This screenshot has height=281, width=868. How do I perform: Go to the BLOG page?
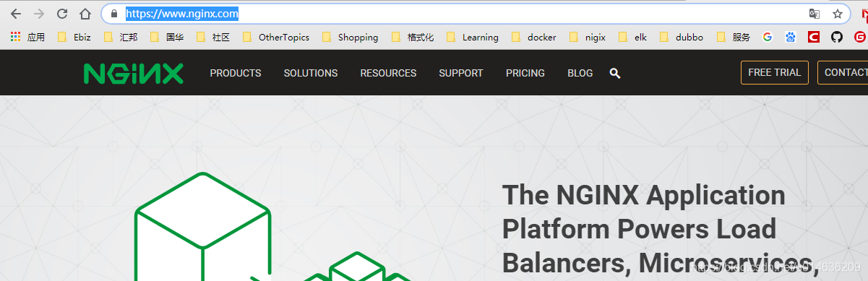pos(580,73)
